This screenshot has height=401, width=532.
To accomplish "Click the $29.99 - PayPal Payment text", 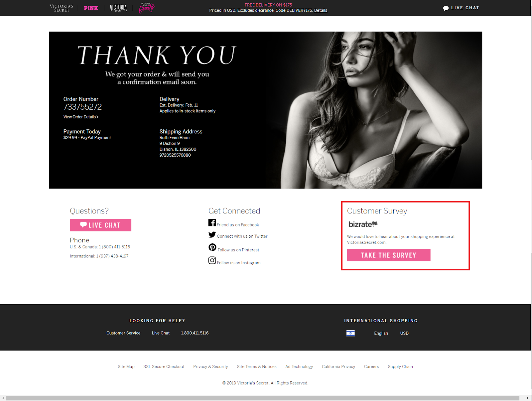I will 87,137.
